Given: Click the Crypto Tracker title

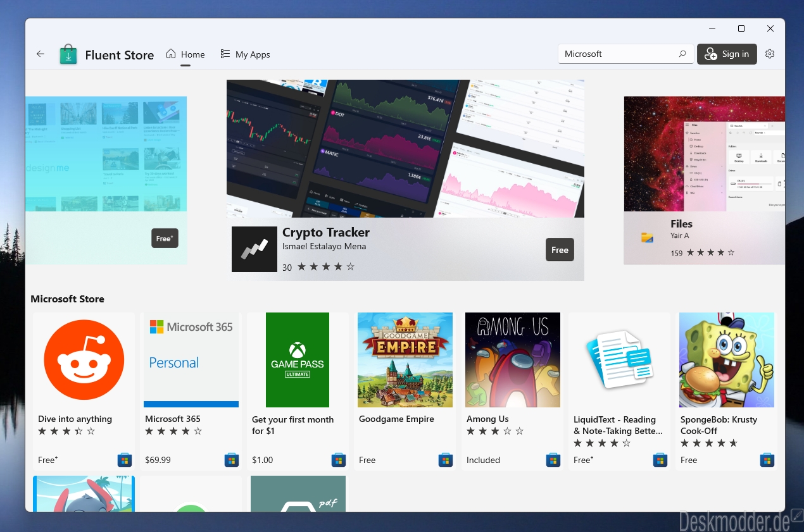Looking at the screenshot, I should pyautogui.click(x=326, y=232).
